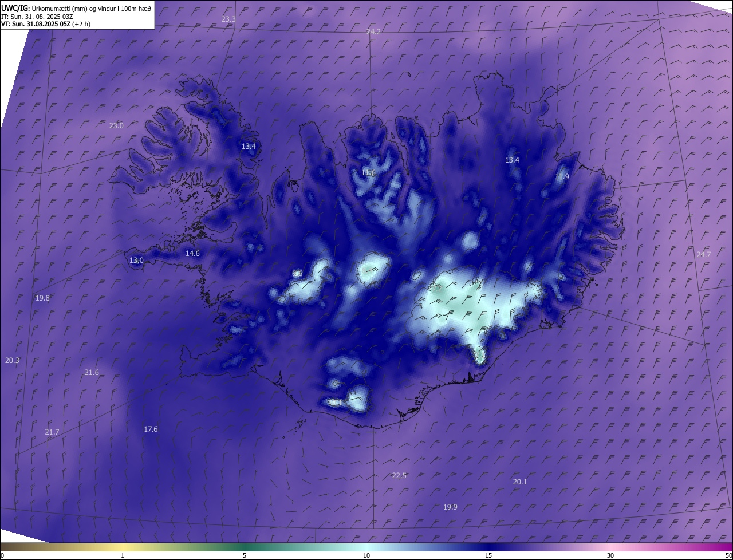
Task: Pick the 21.7 value label
Action: pyautogui.click(x=52, y=432)
